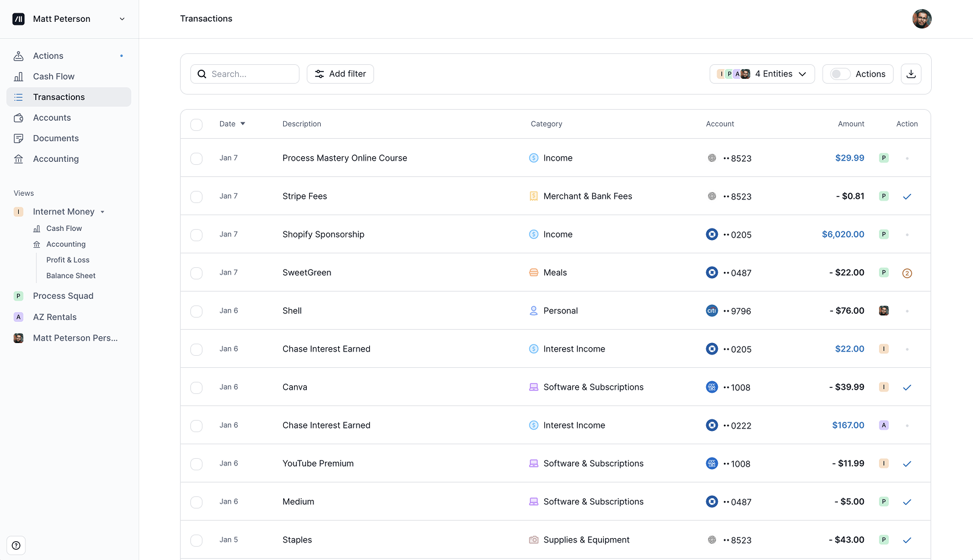
Task: Select the Cash Flow bar-chart icon in sidebar
Action: tap(19, 76)
